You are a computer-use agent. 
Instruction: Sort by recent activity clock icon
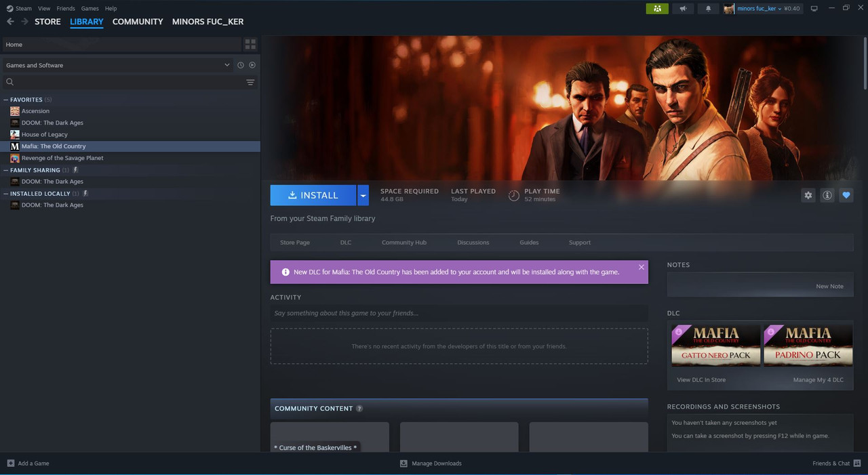[240, 65]
